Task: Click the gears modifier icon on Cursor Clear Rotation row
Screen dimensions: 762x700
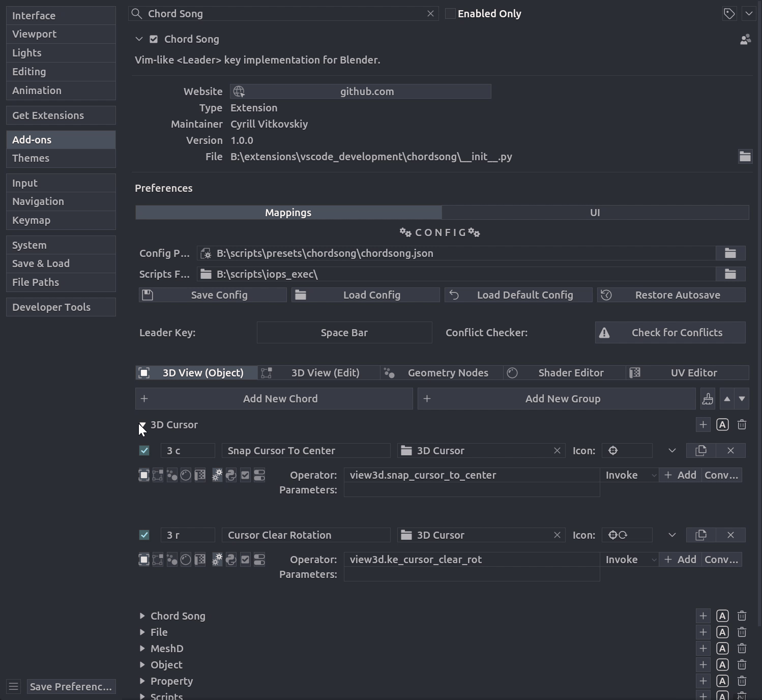Action: [217, 559]
